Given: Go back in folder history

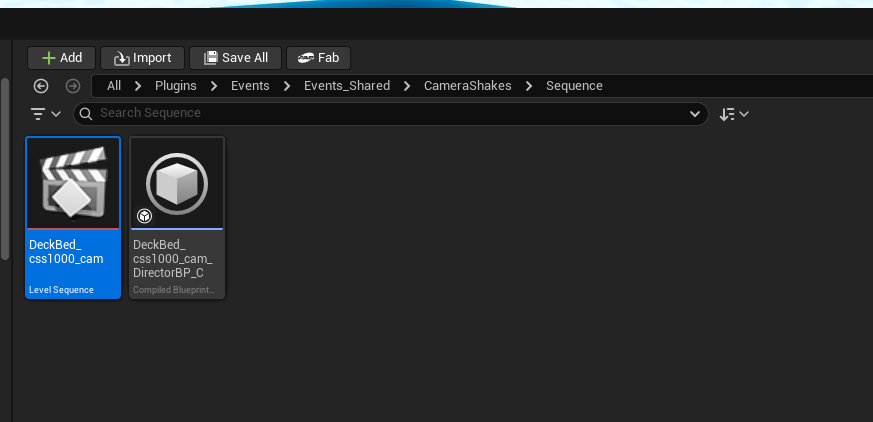Looking at the screenshot, I should (x=41, y=86).
